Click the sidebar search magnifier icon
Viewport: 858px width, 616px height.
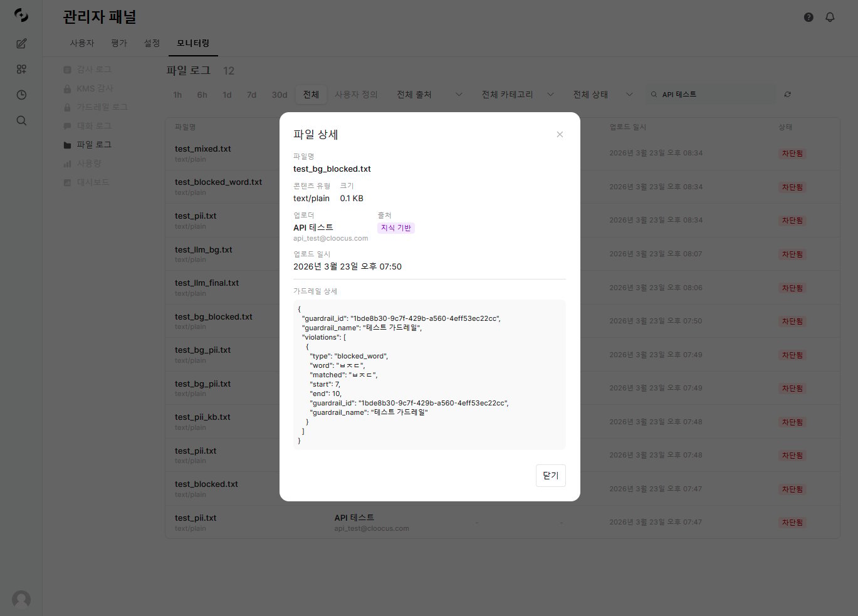[x=21, y=120]
